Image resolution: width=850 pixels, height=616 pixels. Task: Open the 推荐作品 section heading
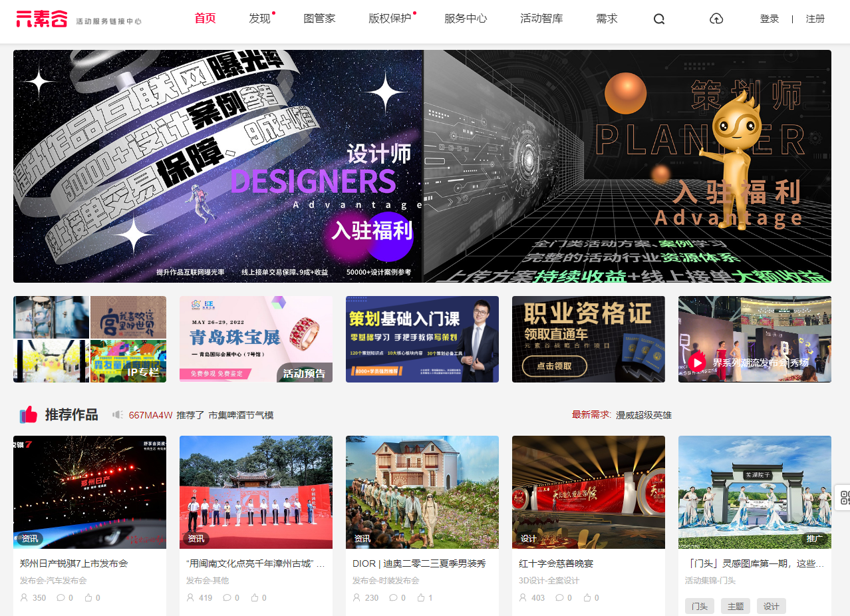[x=72, y=415]
